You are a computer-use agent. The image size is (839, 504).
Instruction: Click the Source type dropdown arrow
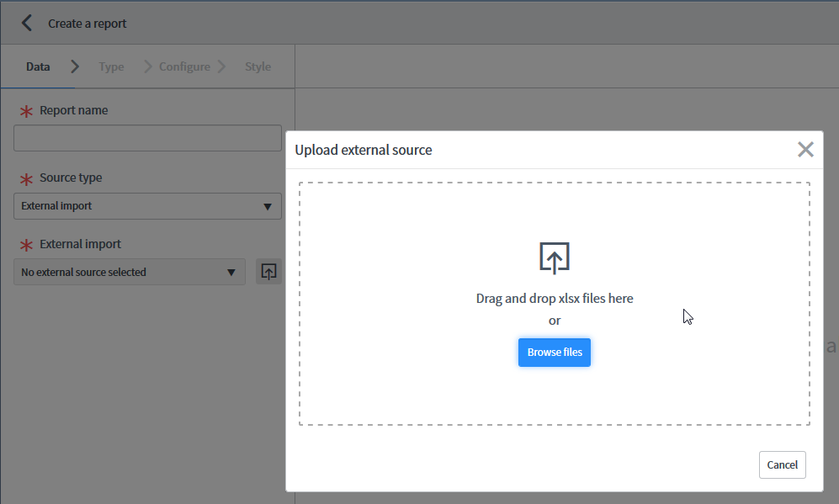(x=269, y=205)
